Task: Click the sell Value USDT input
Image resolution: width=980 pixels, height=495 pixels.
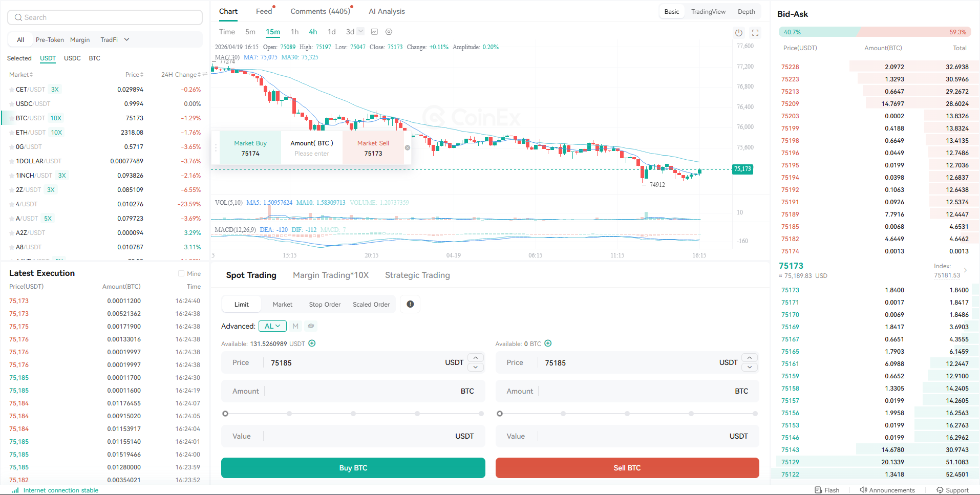Action: (x=627, y=436)
